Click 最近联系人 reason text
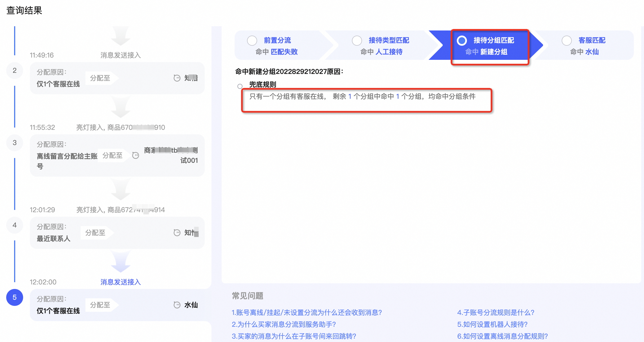This screenshot has height=342, width=644. tap(54, 238)
